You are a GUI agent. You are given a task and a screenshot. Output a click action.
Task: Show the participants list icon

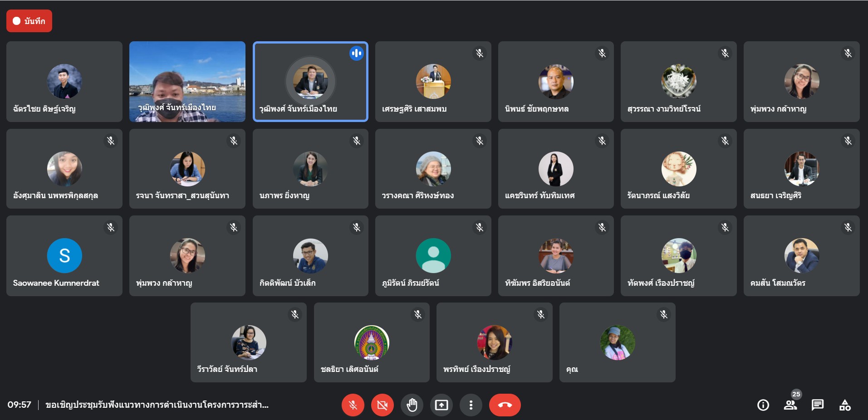pos(790,405)
